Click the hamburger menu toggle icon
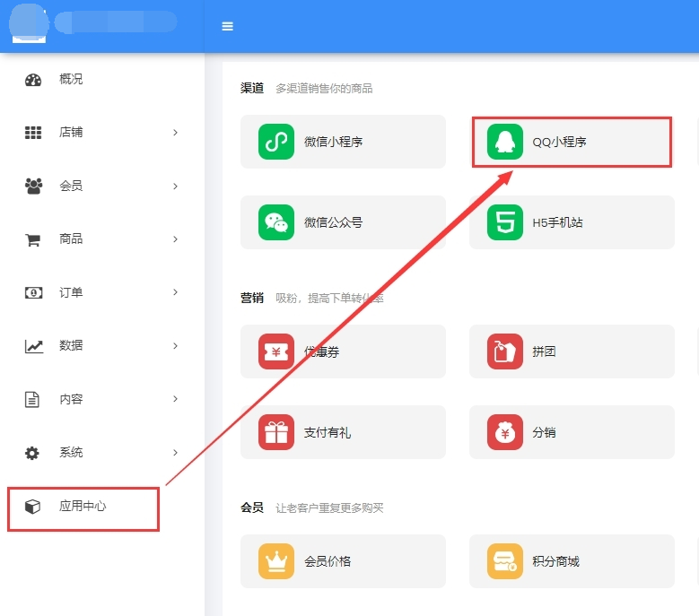Viewport: 699px width, 616px height. coord(227,26)
